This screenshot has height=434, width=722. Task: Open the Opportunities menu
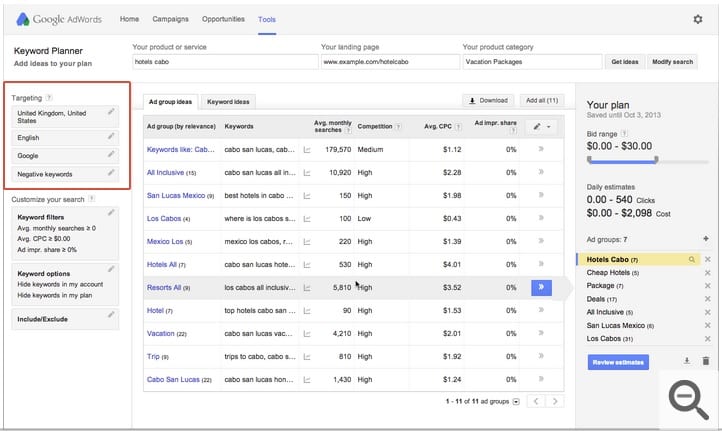pos(223,19)
